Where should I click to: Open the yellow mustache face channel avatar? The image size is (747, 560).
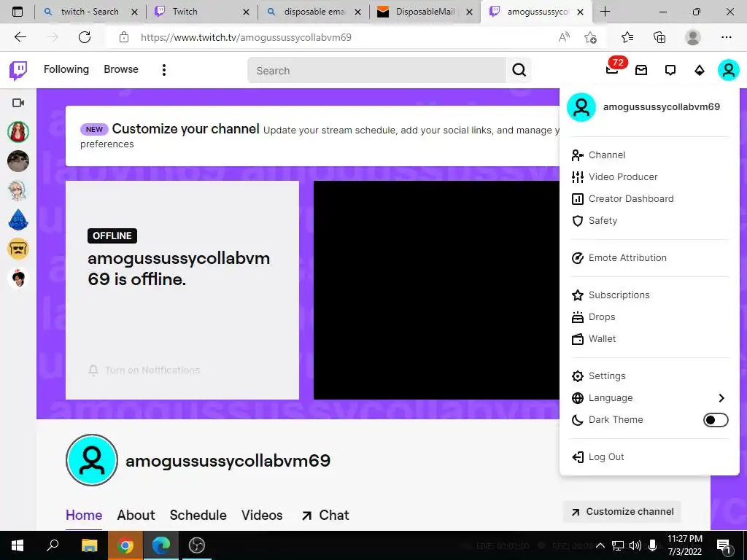point(18,249)
